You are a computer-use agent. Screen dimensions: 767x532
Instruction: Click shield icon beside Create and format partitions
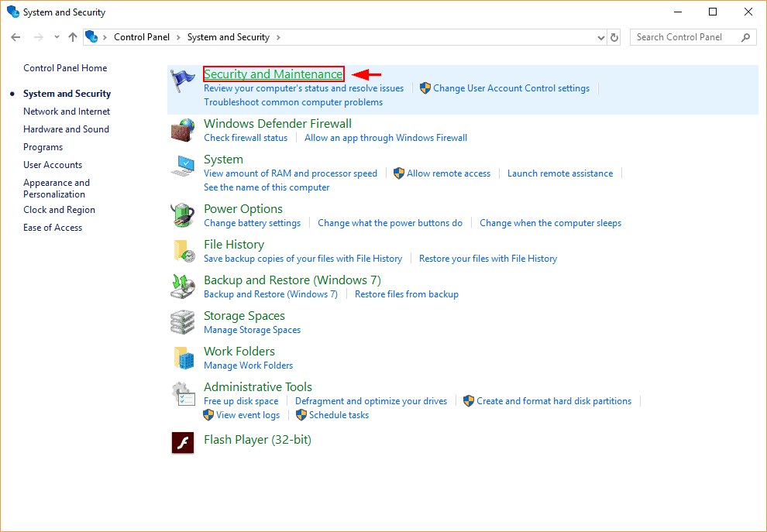tap(469, 401)
